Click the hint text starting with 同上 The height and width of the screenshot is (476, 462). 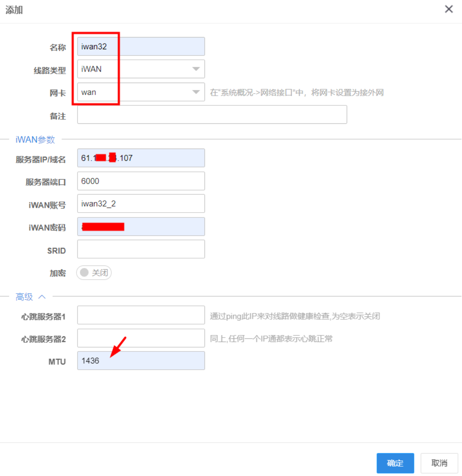click(271, 339)
